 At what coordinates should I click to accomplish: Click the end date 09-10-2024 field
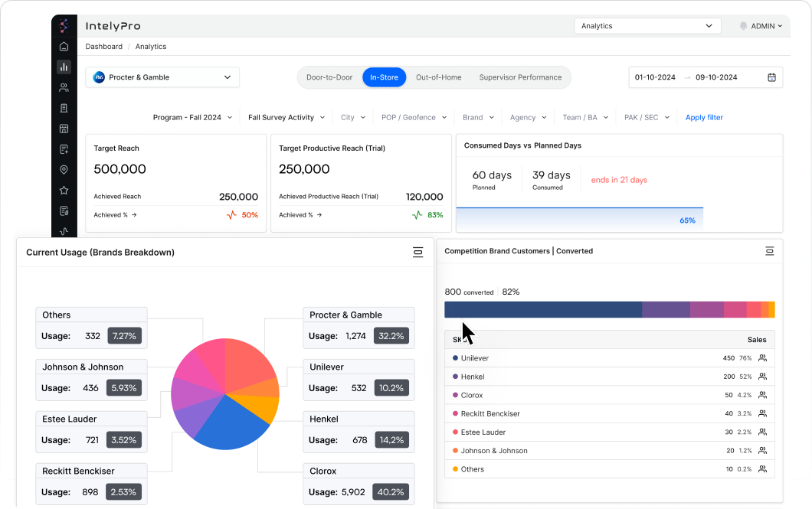point(716,77)
